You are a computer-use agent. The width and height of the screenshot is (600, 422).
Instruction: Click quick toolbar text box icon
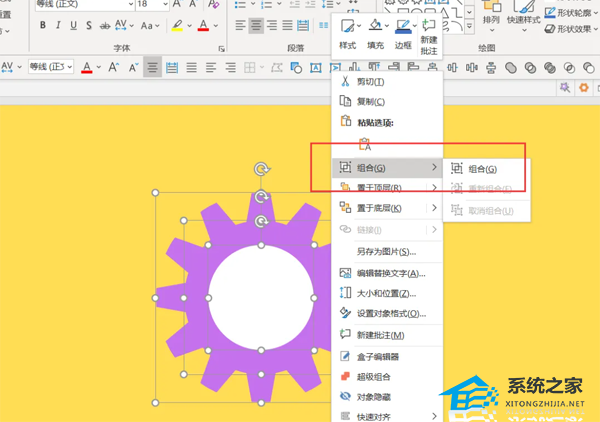click(x=316, y=68)
